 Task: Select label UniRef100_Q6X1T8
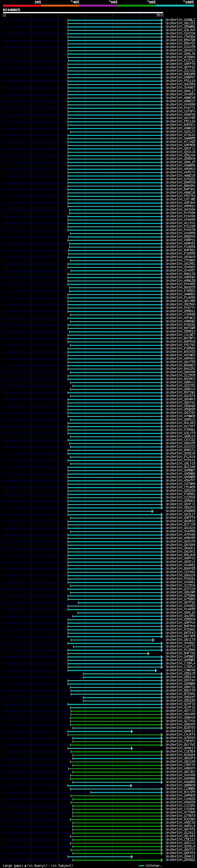(x=180, y=640)
